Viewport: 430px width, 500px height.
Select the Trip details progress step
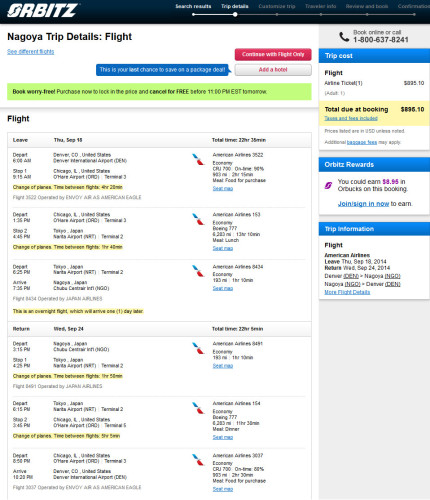(x=235, y=6)
